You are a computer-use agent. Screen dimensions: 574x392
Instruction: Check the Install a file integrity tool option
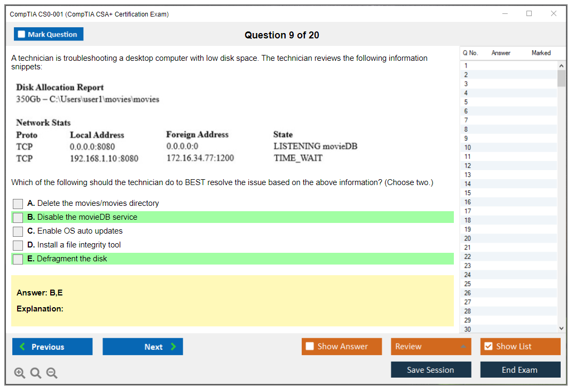(18, 245)
